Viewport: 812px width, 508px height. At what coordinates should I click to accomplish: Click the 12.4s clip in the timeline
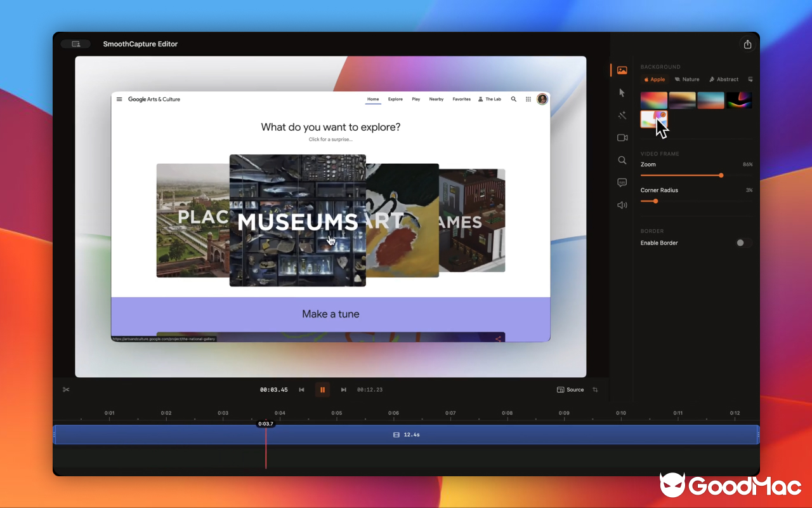(x=406, y=434)
